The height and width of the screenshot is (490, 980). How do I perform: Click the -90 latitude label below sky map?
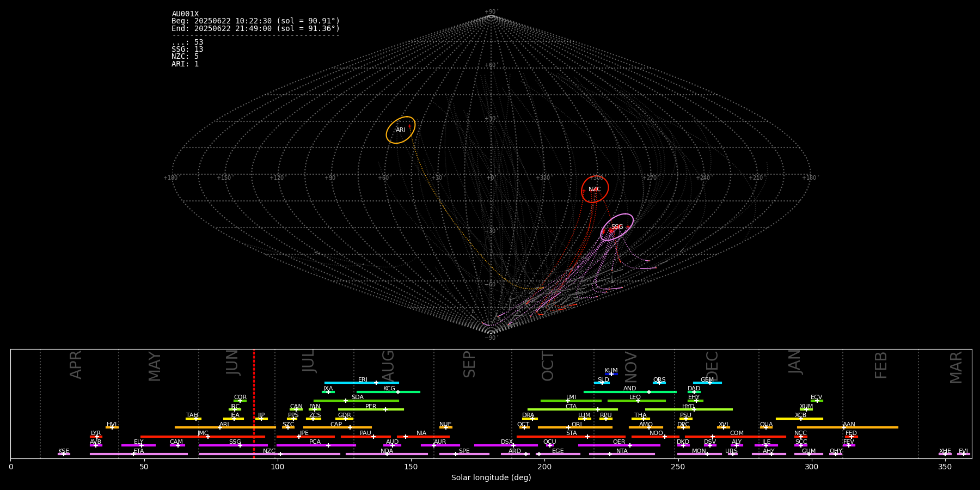point(491,338)
